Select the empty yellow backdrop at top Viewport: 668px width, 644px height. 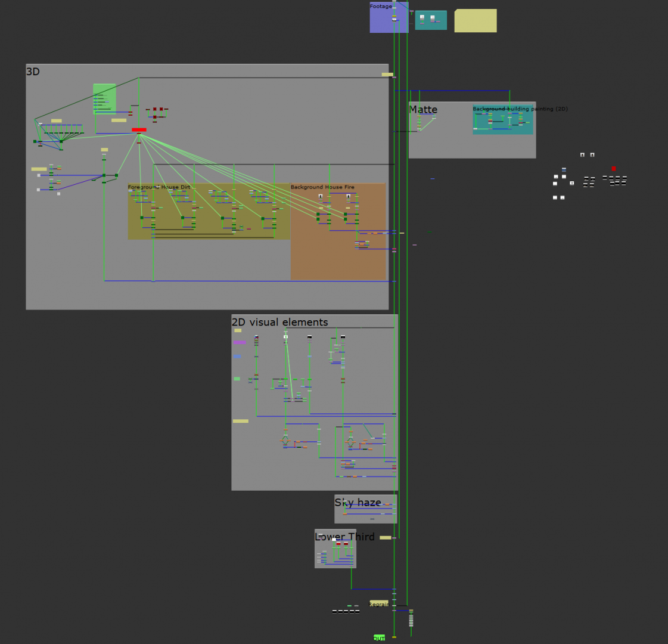tap(475, 21)
